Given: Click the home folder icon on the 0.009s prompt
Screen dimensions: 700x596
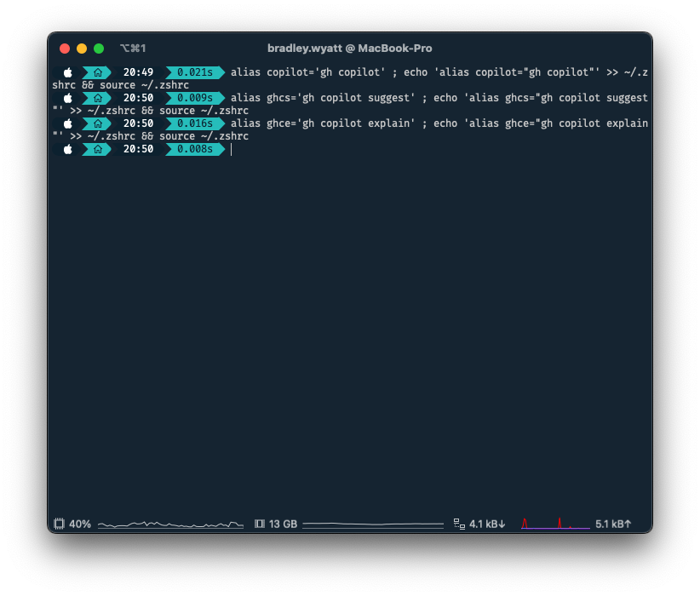Looking at the screenshot, I should tap(97, 98).
